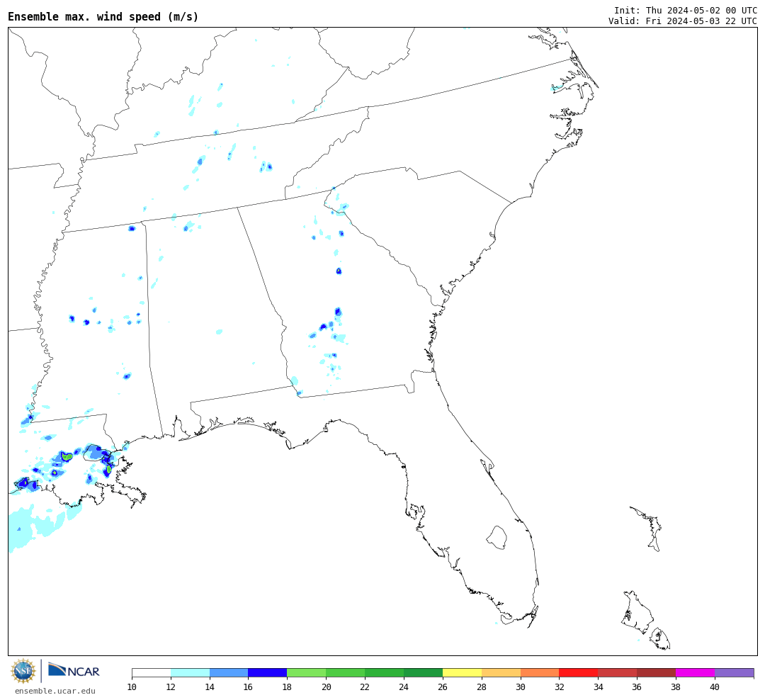
Task: Click the colorbar label '28'
Action: (x=482, y=687)
